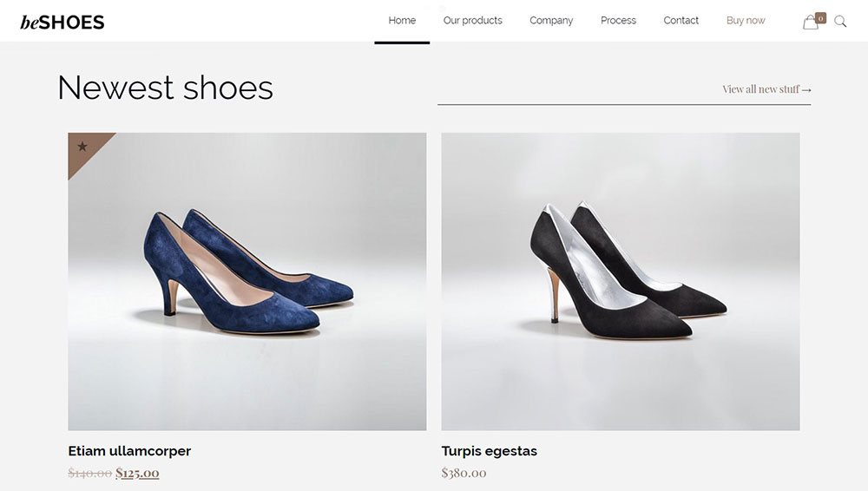Open the Contact page
This screenshot has width=868, height=491.
click(681, 21)
